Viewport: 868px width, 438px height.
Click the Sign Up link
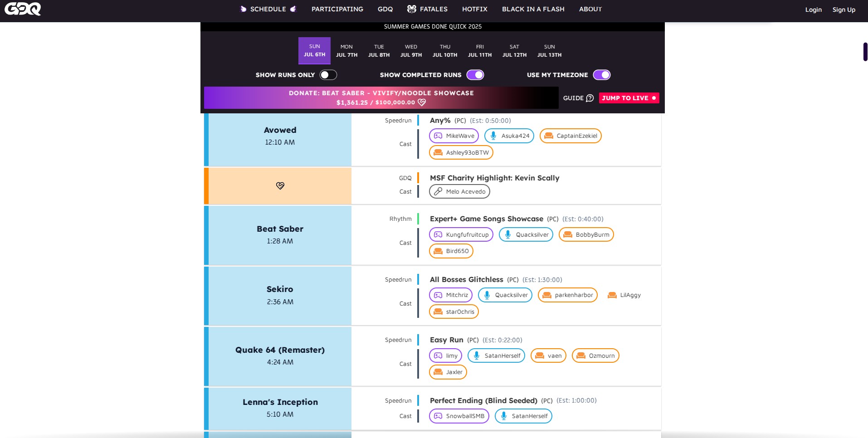pyautogui.click(x=844, y=10)
